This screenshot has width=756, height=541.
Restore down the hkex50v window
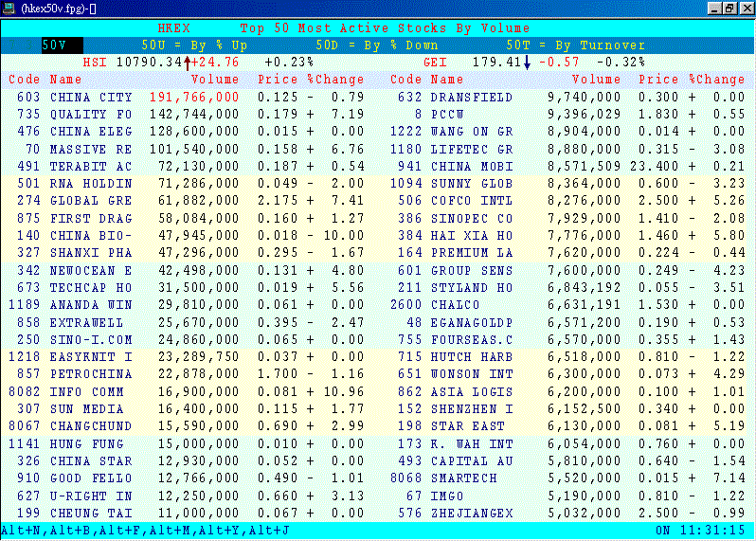(730, 9)
